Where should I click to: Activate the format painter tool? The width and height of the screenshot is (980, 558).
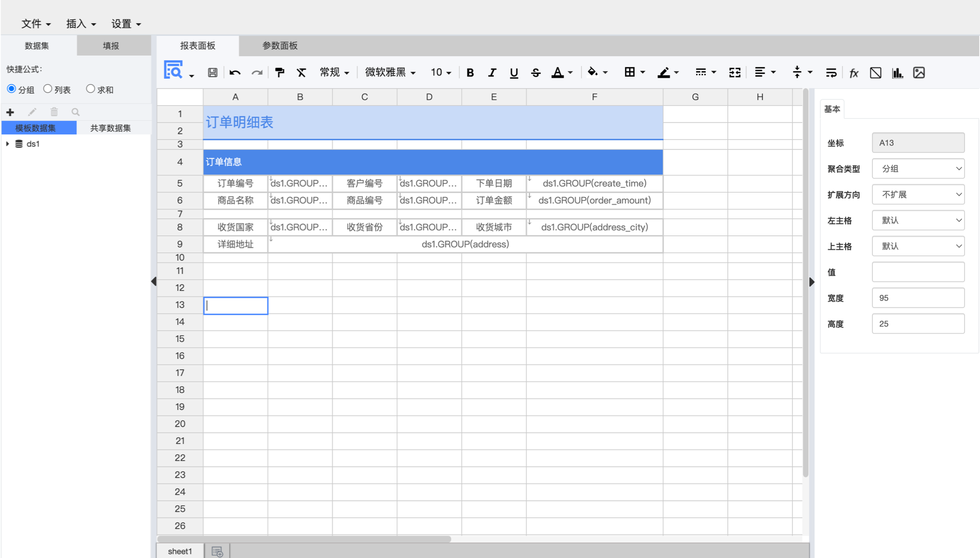(x=280, y=72)
